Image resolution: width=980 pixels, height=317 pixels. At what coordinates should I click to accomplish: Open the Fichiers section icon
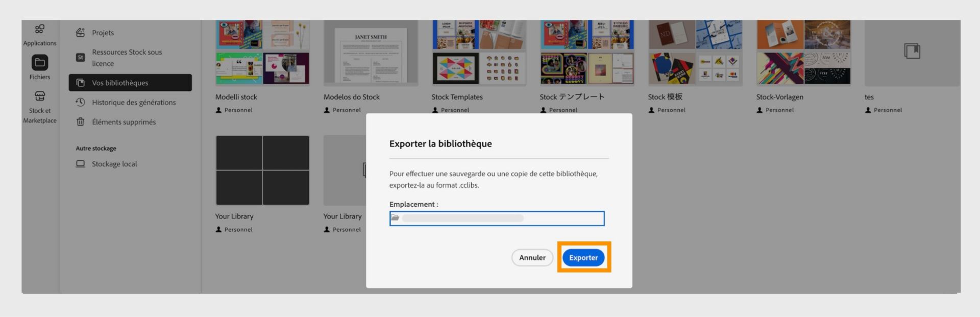(40, 62)
